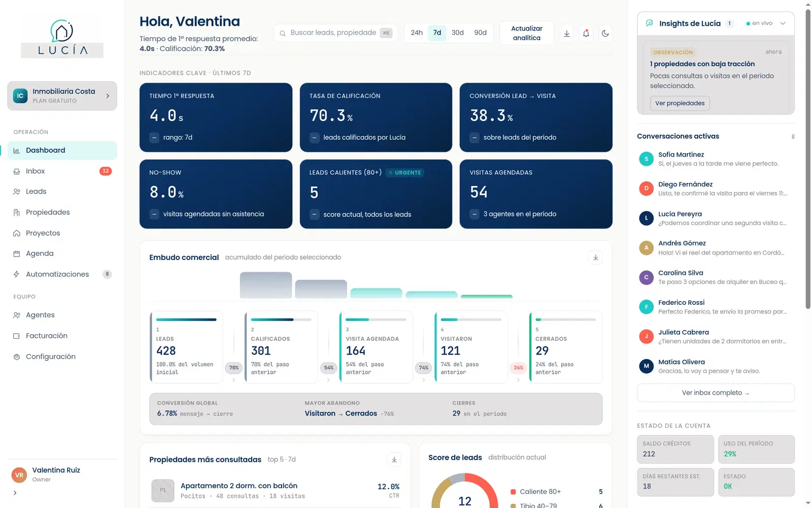Open Propiedades in sidebar
This screenshot has height=508, width=812.
pyautogui.click(x=62, y=212)
